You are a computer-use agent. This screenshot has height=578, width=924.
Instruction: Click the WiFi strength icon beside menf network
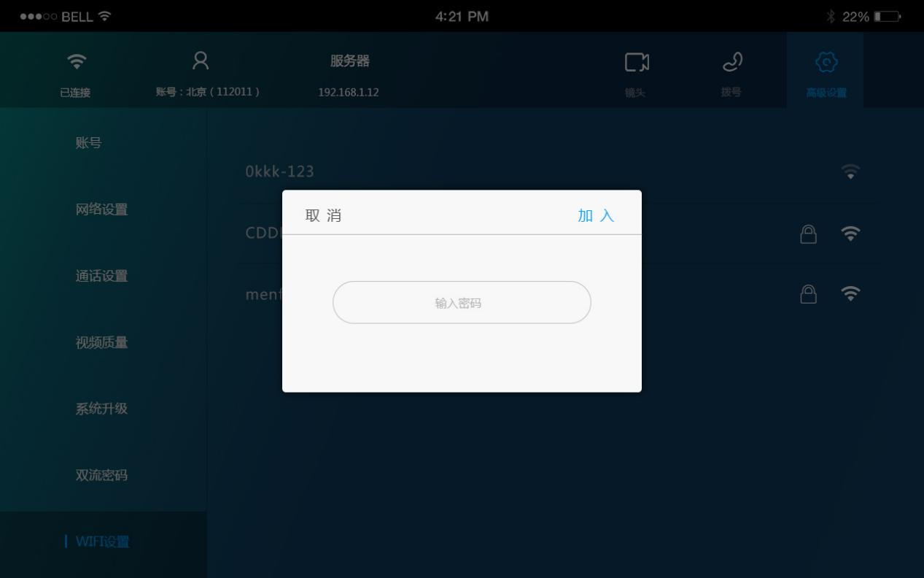[x=850, y=293]
